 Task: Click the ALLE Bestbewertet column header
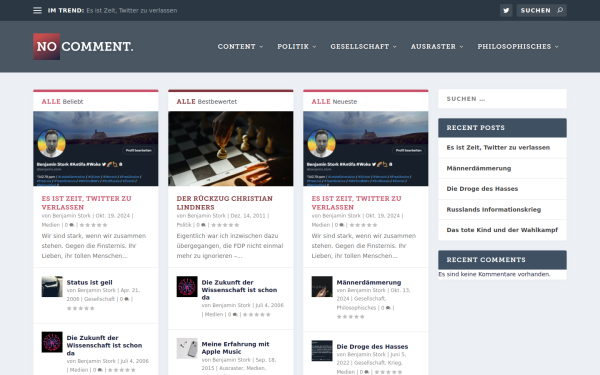(207, 101)
